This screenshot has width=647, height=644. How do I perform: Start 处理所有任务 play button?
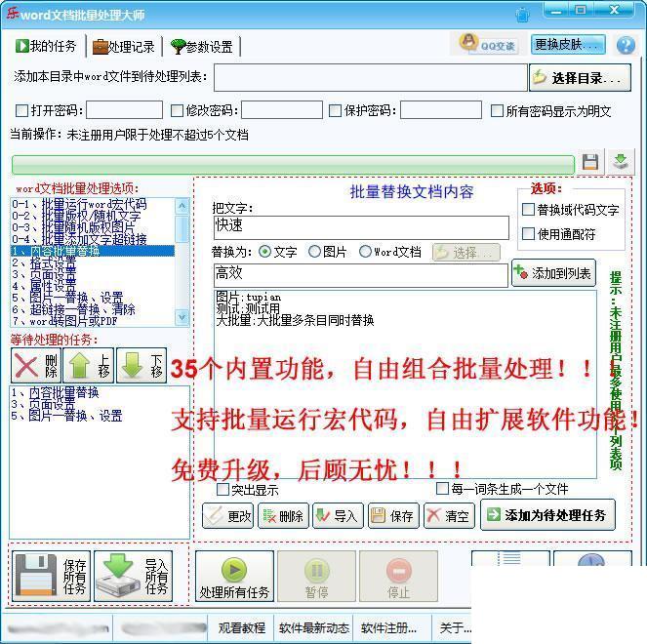(x=234, y=576)
